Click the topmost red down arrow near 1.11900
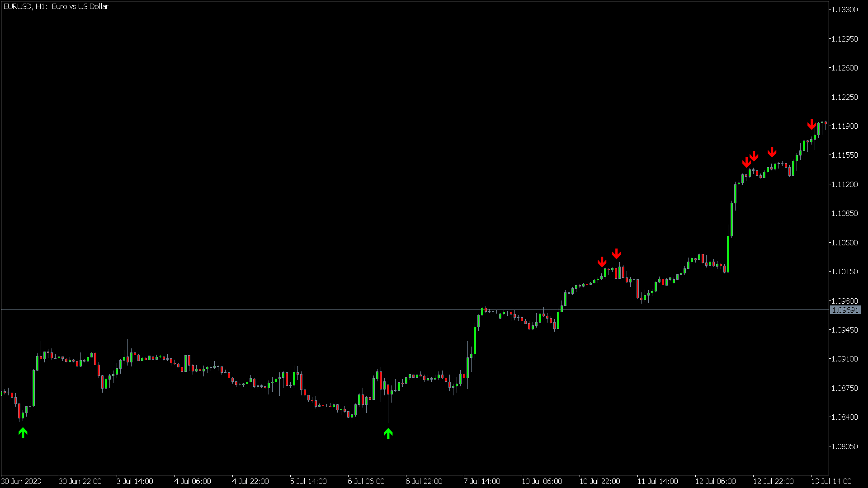Viewport: 868px width, 488px height. click(811, 125)
